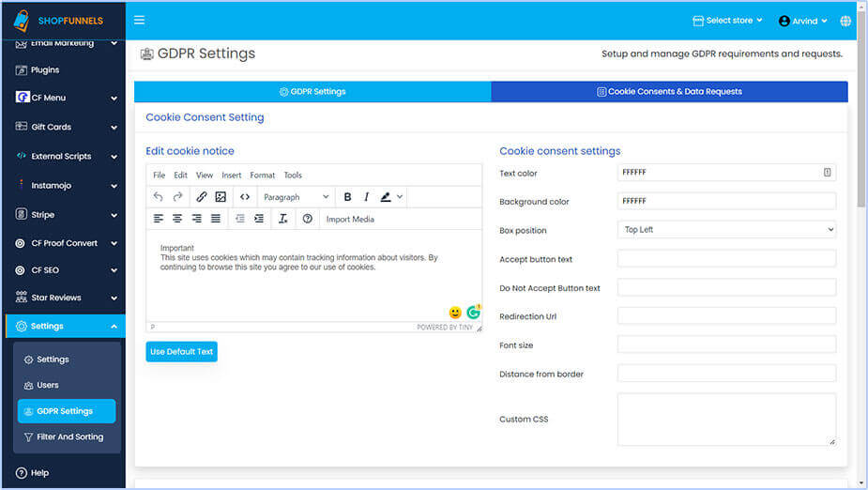Click the Redirection Url input field
868x490 pixels.
pyautogui.click(x=726, y=316)
